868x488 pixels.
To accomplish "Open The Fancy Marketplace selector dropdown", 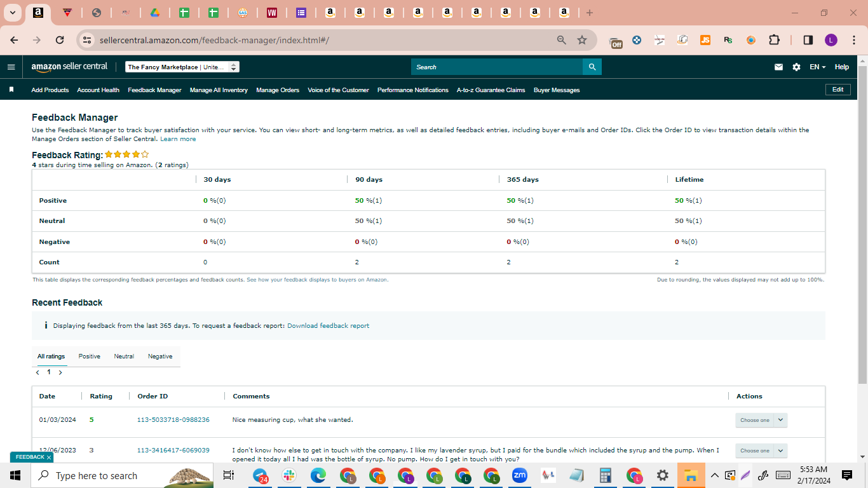I will 182,67.
